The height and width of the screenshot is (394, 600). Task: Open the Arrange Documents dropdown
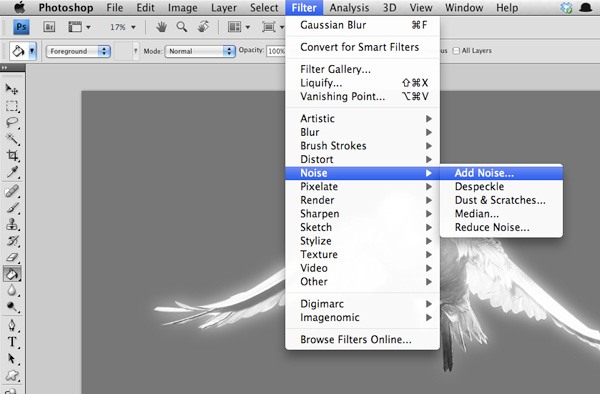[x=238, y=27]
